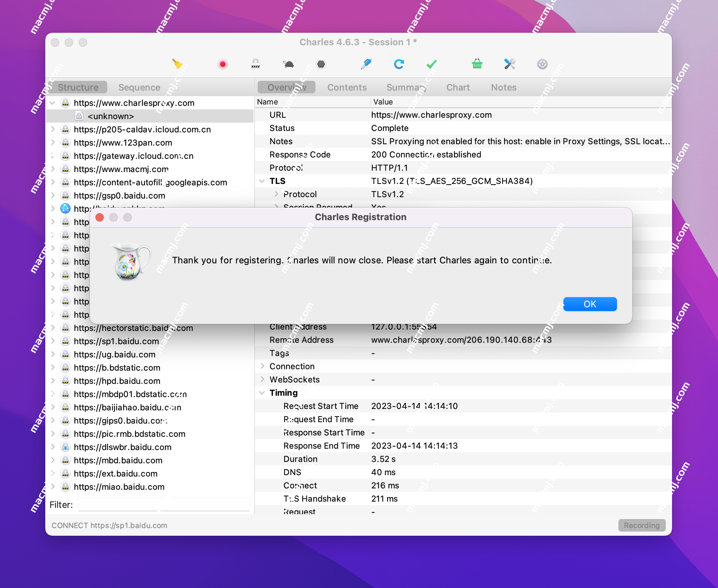
Task: Select https://sp1.baidu.com host
Action: [x=116, y=341]
